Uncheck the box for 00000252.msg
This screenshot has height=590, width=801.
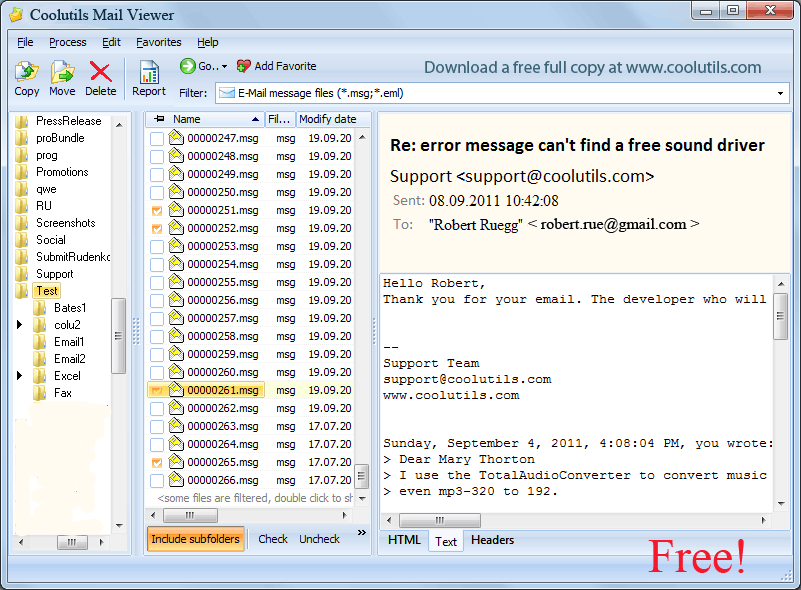[x=157, y=228]
